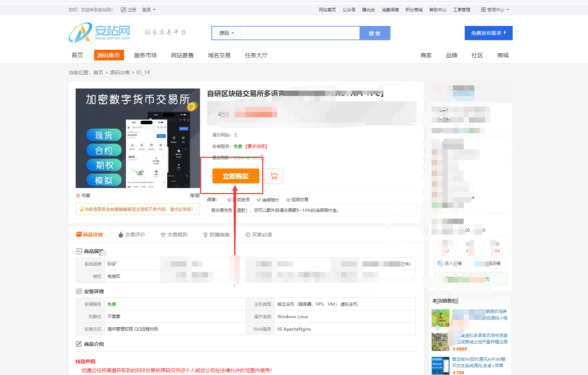Image resolution: width=588 pixels, height=375 pixels.
Task: Click the 安装环境 section icon
Action: (x=79, y=291)
